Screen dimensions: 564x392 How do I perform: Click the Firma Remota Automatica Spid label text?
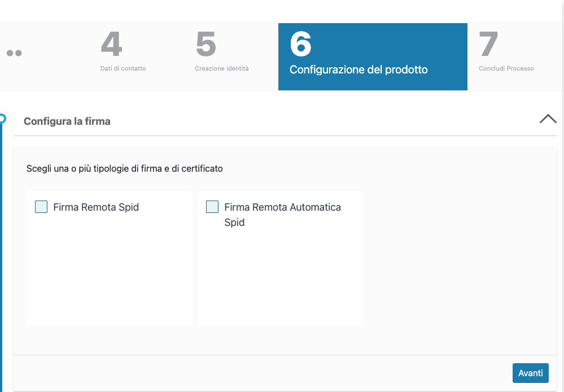click(x=282, y=207)
